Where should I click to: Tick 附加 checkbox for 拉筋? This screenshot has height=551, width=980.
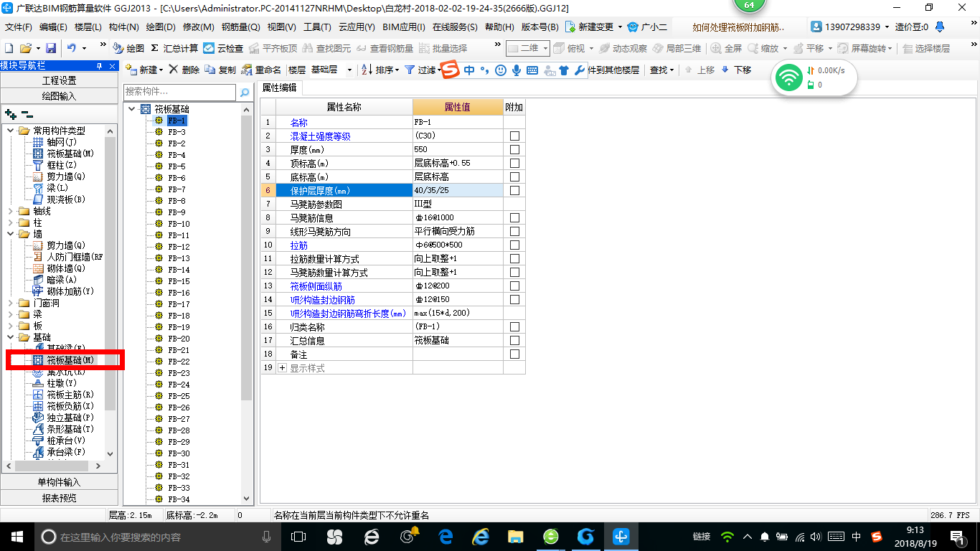coord(514,245)
